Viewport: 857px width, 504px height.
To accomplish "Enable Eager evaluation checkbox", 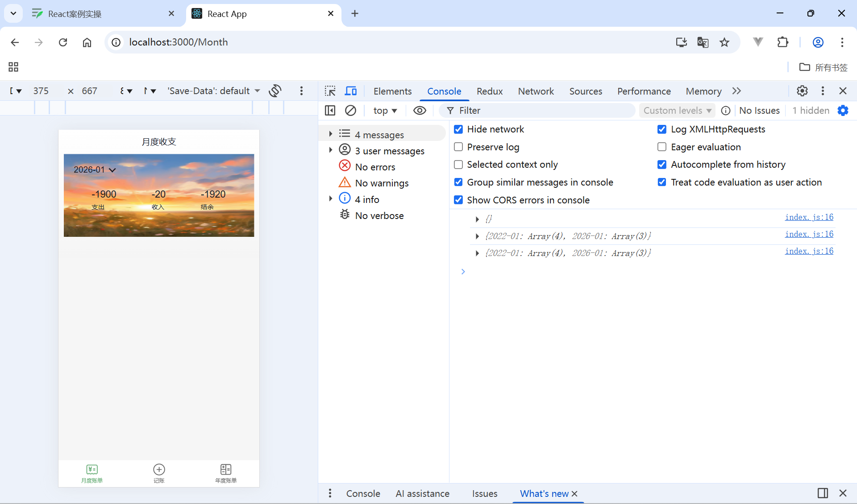I will point(662,147).
